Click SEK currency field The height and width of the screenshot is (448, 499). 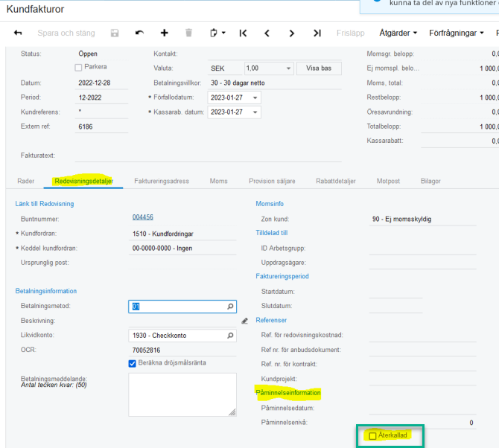(225, 68)
